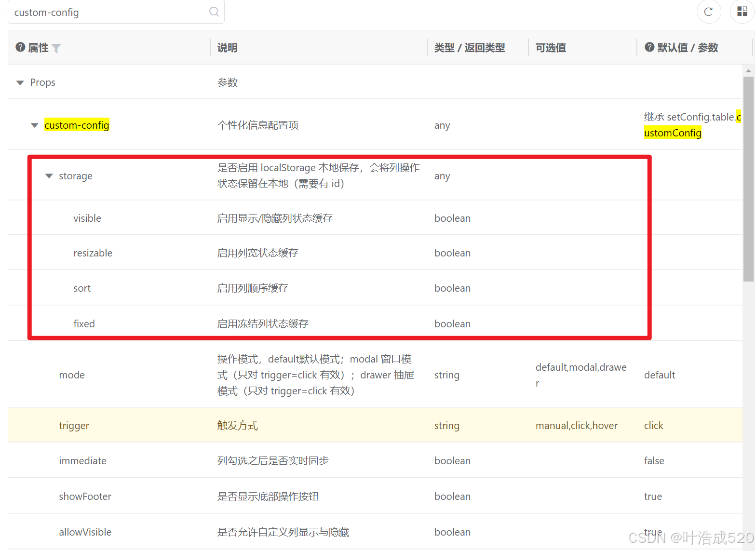Viewport: 756px width, 551px height.
Task: Click the any type in custom-config row
Action: click(442, 126)
